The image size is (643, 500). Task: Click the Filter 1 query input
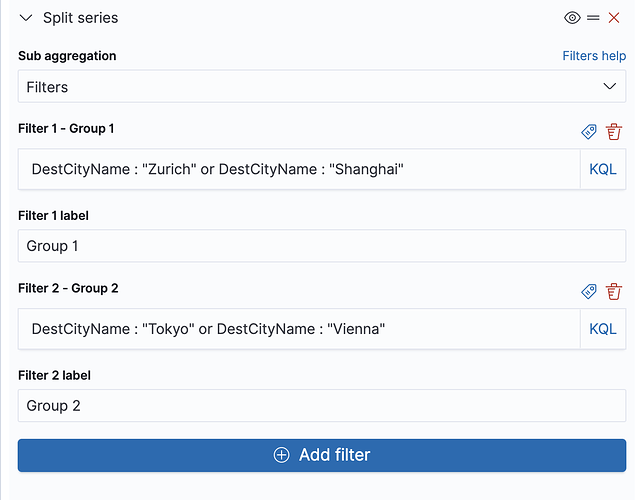coord(298,169)
